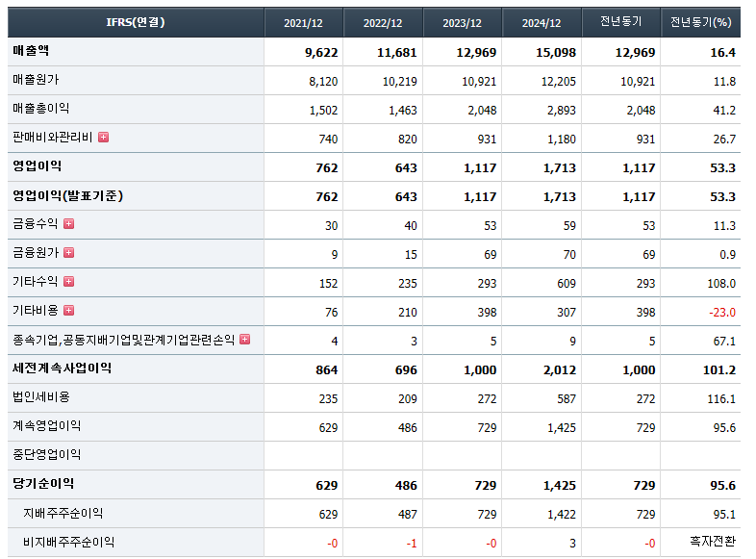The height and width of the screenshot is (559, 756).
Task: Select the 금융수익 row label
Action: [36, 224]
